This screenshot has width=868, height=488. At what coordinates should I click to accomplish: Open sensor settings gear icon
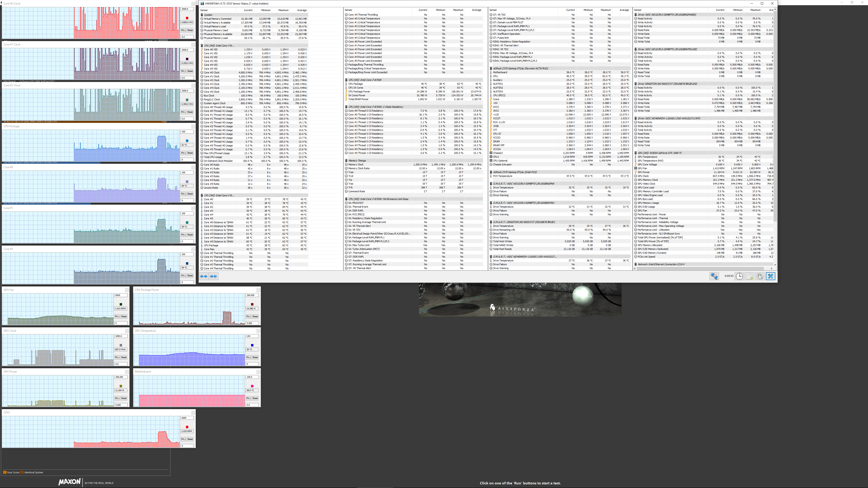pos(760,276)
